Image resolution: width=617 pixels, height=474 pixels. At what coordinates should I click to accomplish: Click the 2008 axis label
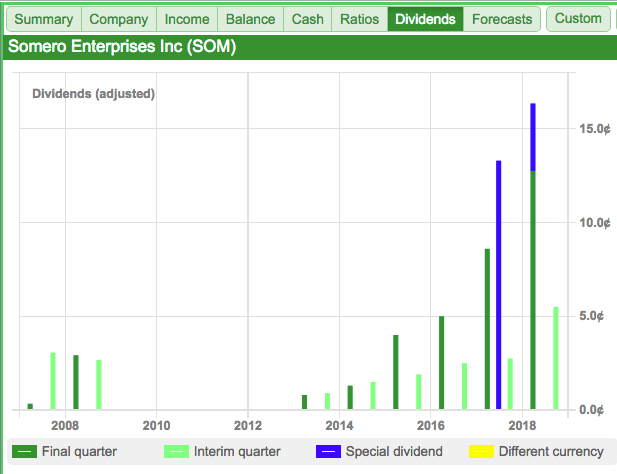coord(65,426)
